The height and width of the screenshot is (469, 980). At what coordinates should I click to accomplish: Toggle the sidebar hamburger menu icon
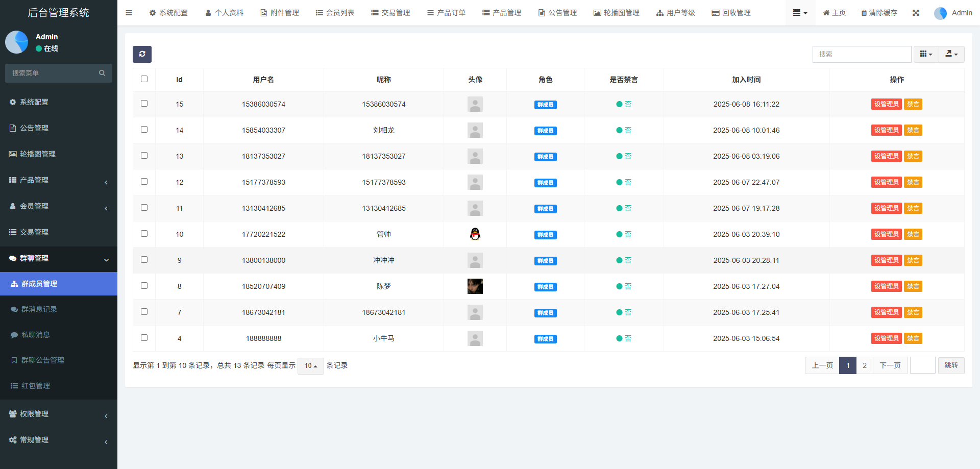(129, 13)
